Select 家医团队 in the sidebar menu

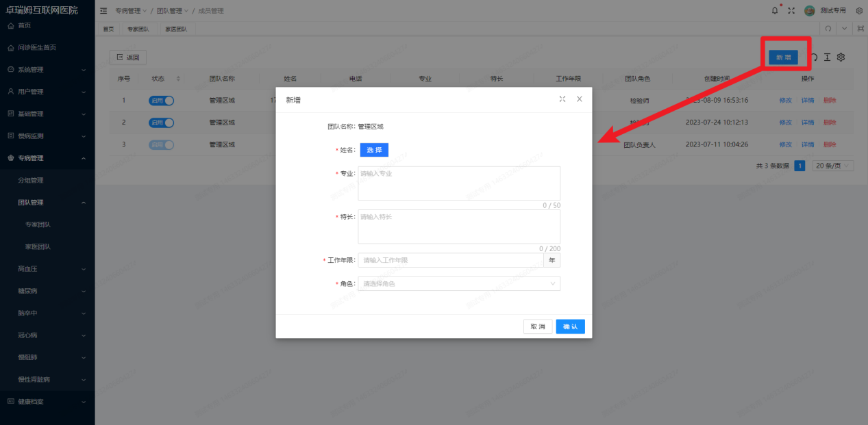click(x=38, y=247)
